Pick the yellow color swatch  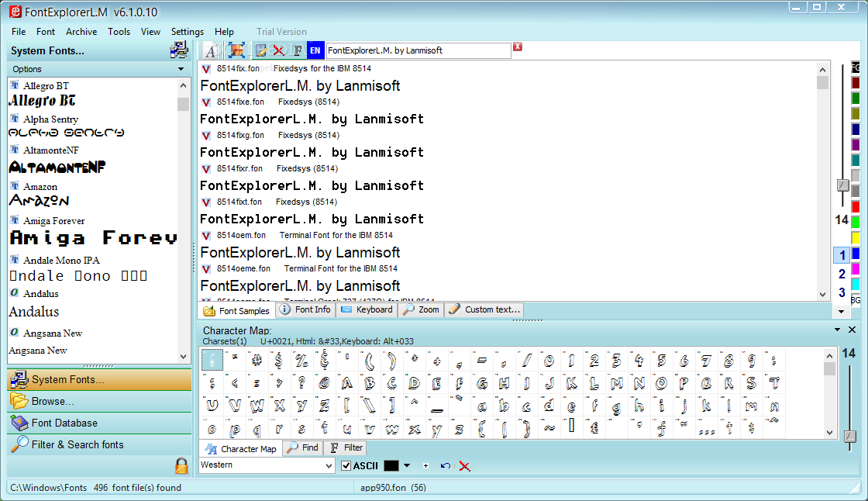[x=856, y=238]
